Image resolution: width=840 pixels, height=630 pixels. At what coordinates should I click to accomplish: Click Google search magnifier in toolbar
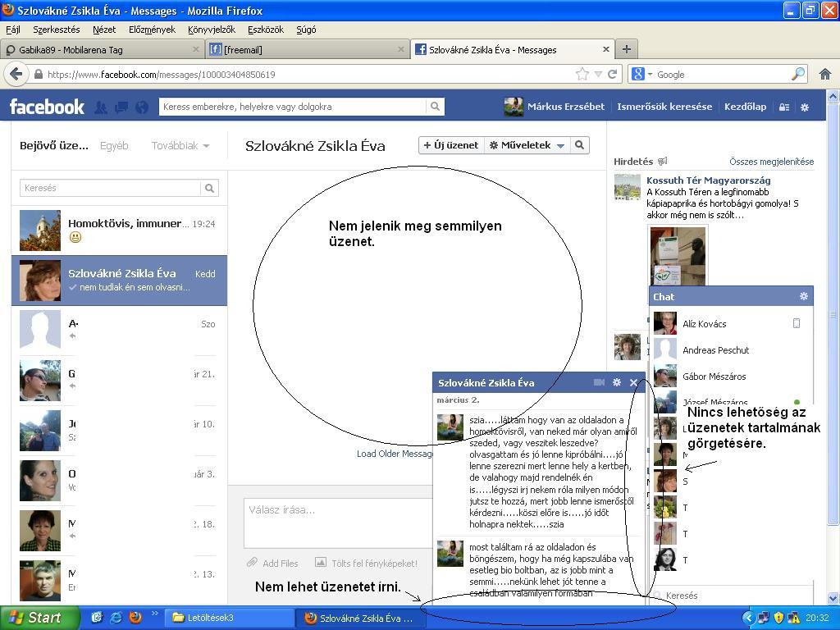pyautogui.click(x=798, y=74)
